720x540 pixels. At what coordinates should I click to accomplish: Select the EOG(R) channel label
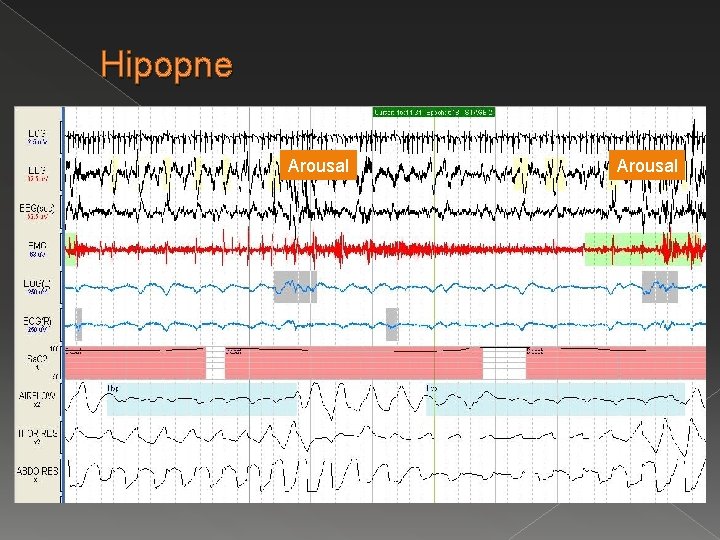[37, 323]
